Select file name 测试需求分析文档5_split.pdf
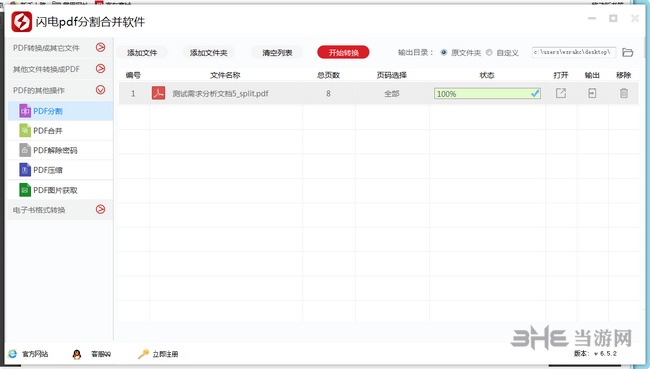Image resolution: width=650 pixels, height=369 pixels. (220, 94)
